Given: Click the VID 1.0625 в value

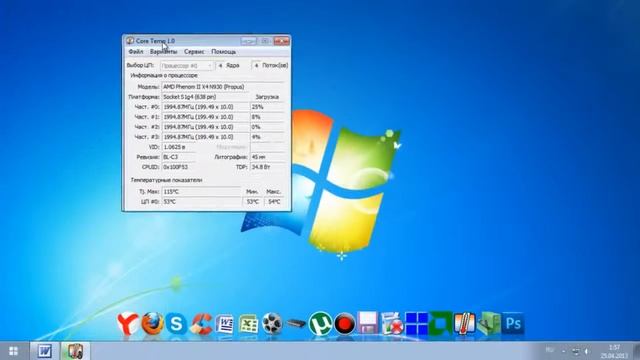Looking at the screenshot, I should 179,147.
